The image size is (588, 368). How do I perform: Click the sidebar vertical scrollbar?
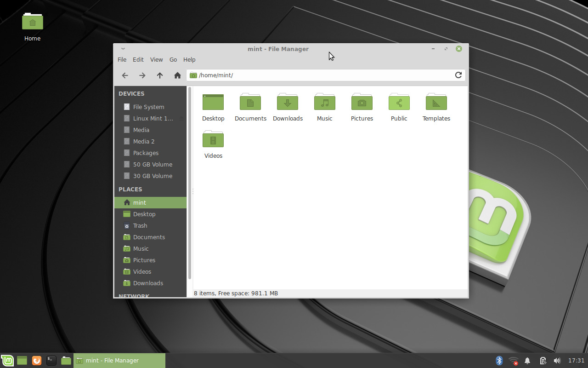[189, 184]
